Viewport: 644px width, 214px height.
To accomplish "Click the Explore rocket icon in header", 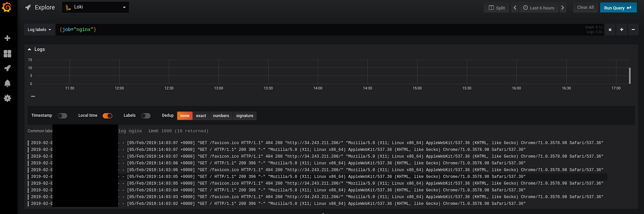I will tap(28, 8).
